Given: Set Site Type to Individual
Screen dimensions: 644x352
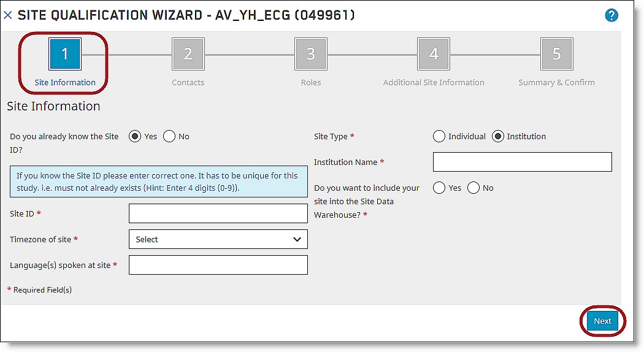Looking at the screenshot, I should click(x=439, y=136).
